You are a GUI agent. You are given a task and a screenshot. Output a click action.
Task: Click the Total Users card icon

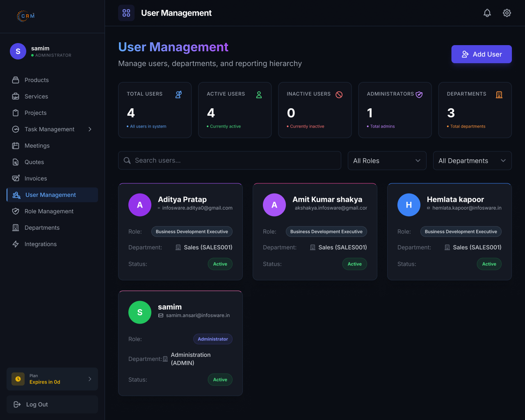(179, 95)
